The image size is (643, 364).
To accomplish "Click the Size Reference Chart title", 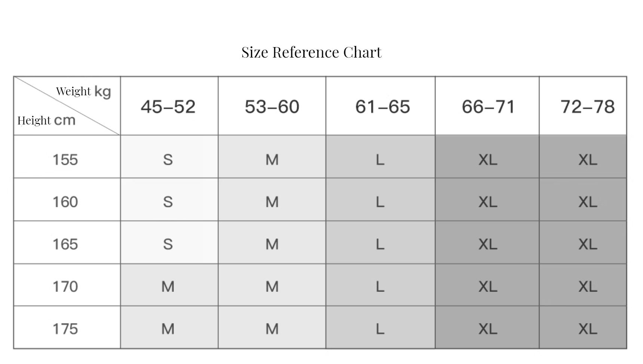I will (x=311, y=52).
